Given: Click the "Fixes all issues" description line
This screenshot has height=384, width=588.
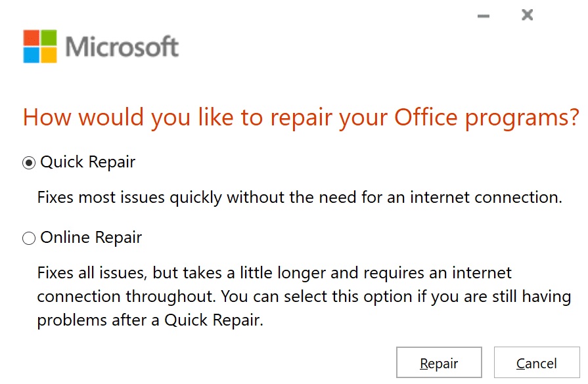Looking at the screenshot, I should click(x=274, y=272).
